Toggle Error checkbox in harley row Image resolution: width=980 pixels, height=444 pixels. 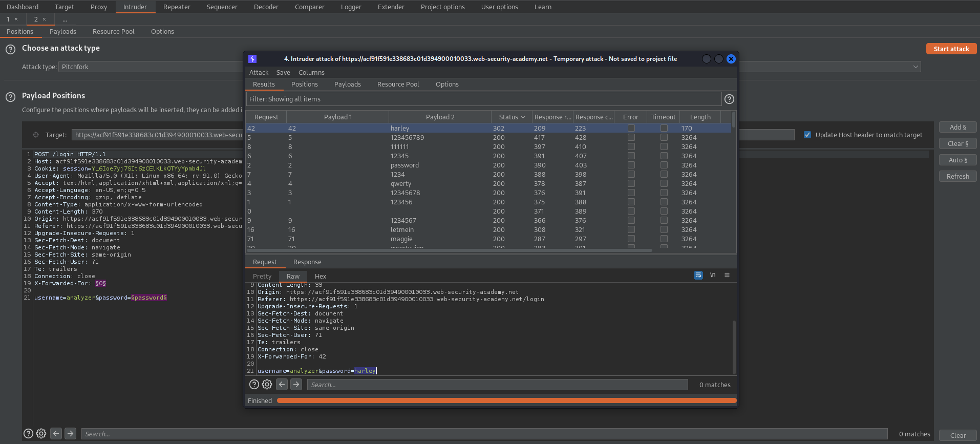pyautogui.click(x=631, y=128)
